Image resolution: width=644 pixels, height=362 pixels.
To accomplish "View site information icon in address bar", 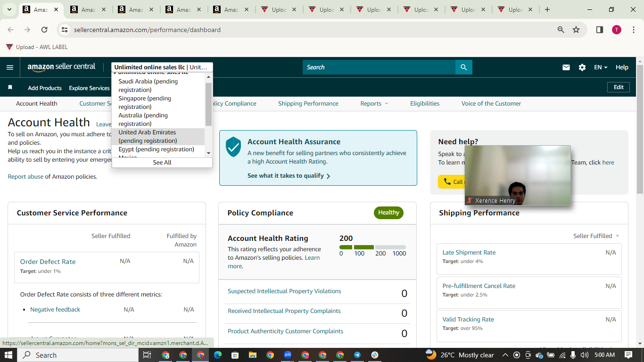I will (x=65, y=30).
